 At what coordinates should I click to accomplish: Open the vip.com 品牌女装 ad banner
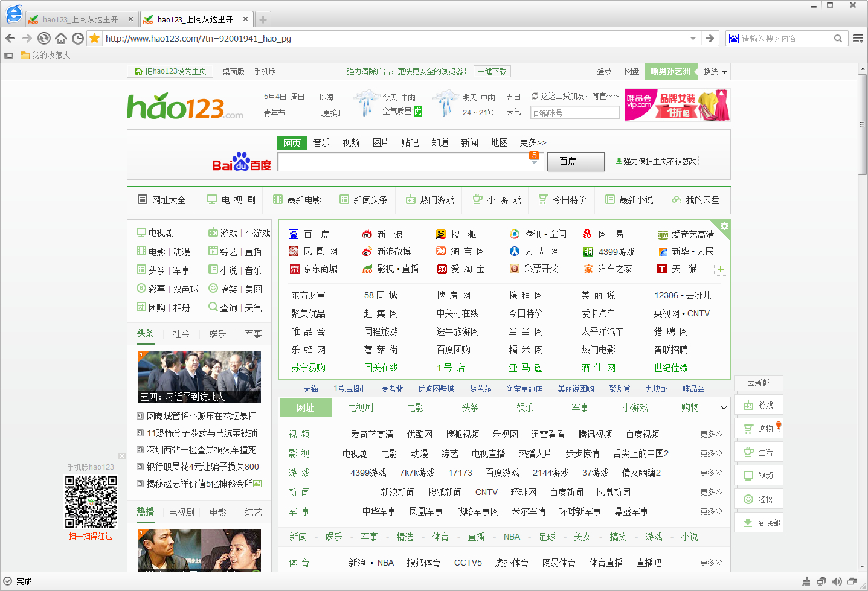click(x=677, y=105)
